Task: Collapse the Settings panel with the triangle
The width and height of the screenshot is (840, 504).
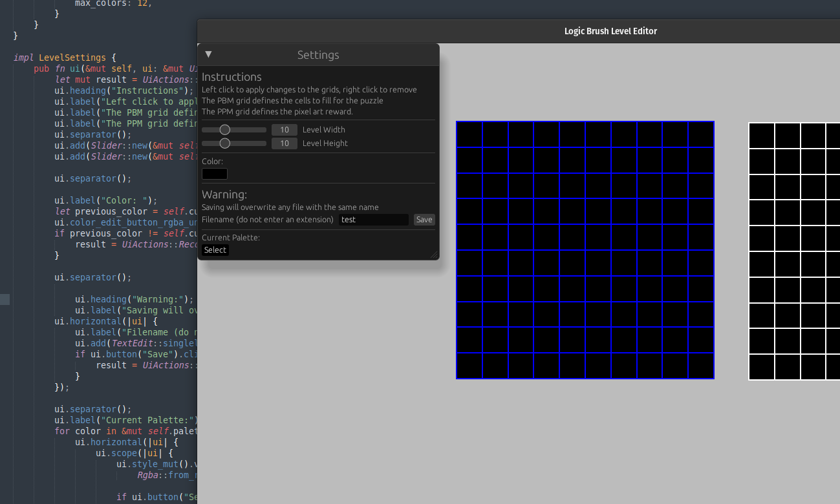Action: [208, 55]
